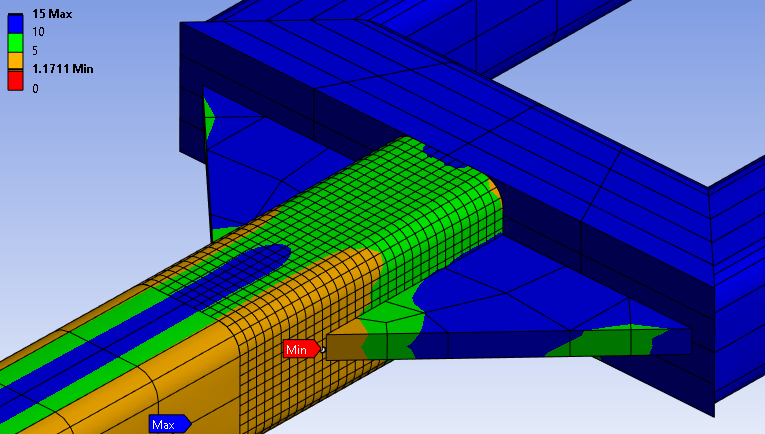Click the legend value 10
The width and height of the screenshot is (765, 434).
click(x=38, y=32)
